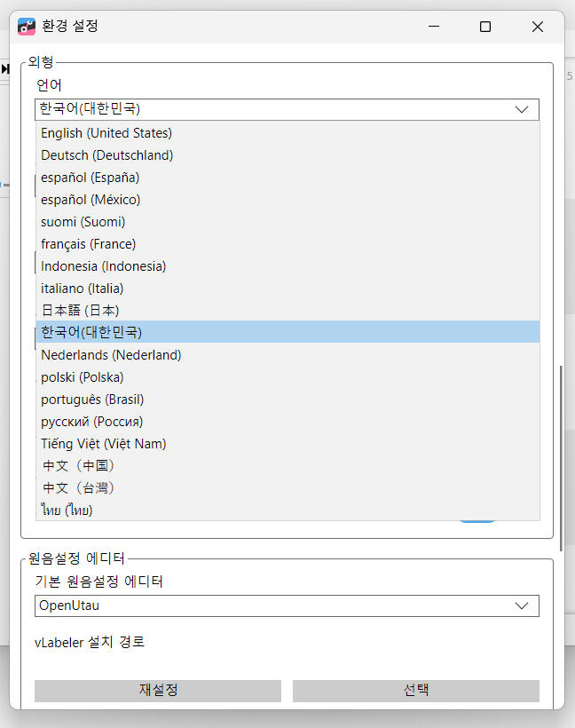Pick Tiếng Việt (Việt Nam) language
This screenshot has width=575, height=728.
[x=104, y=444]
